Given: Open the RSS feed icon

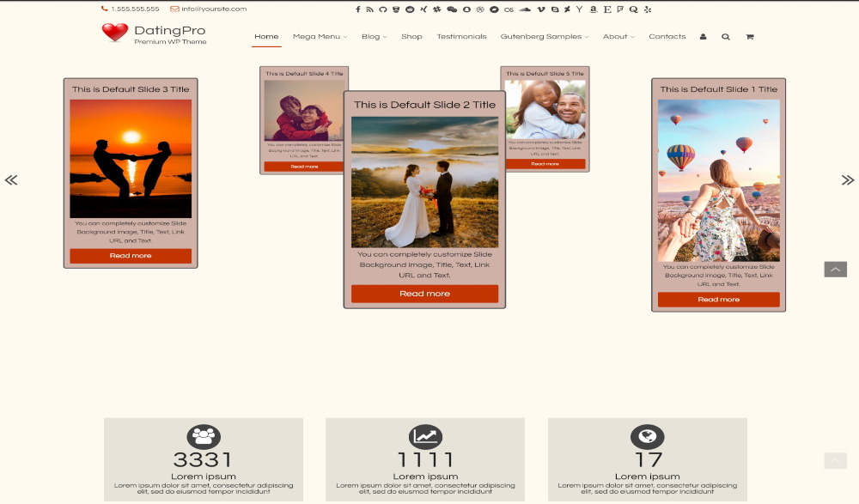Looking at the screenshot, I should [369, 9].
